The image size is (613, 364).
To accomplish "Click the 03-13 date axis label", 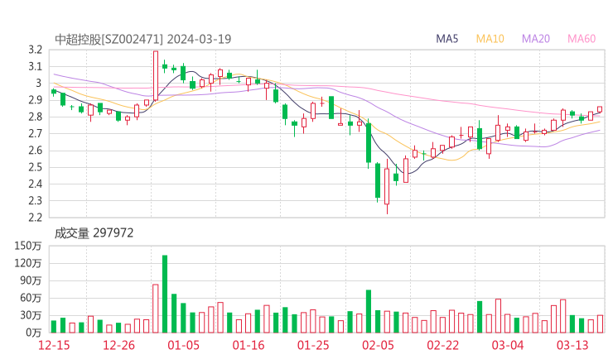I will (572, 345).
